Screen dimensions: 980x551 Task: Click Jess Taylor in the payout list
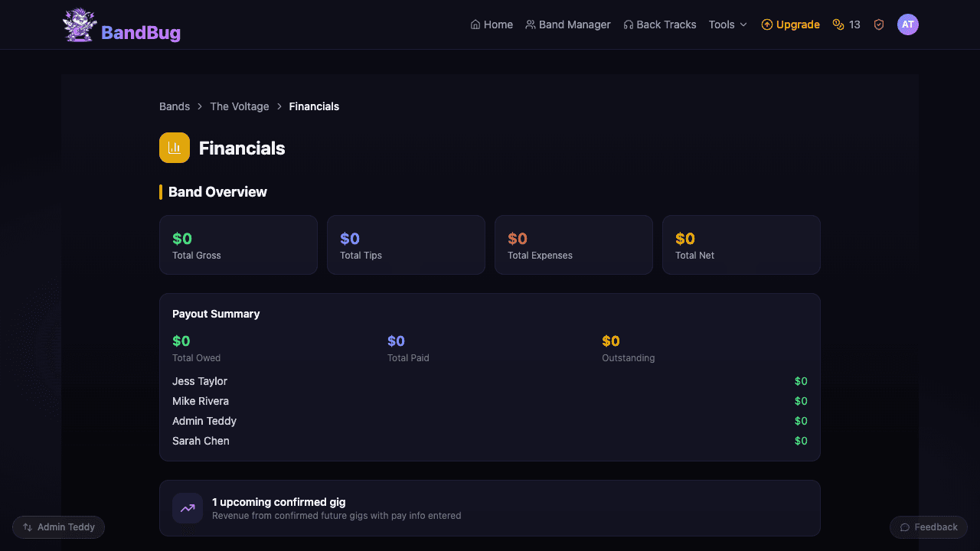(200, 380)
